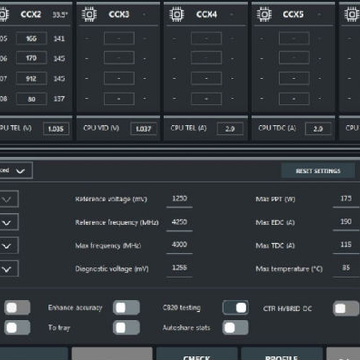The image size is (360, 360).
Task: Click the Diagnostic voltage (mV) label
Action: point(112,269)
